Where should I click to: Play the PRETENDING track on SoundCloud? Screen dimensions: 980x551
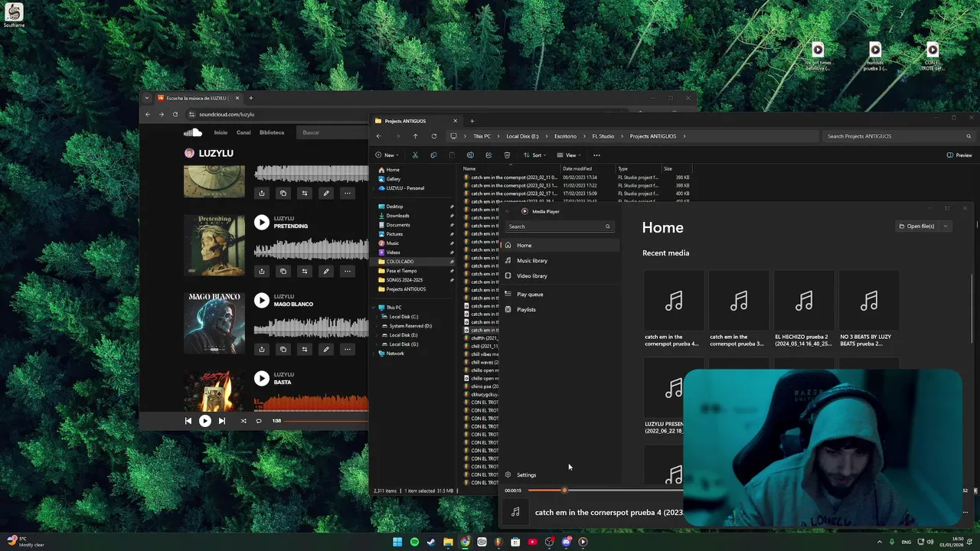(262, 223)
